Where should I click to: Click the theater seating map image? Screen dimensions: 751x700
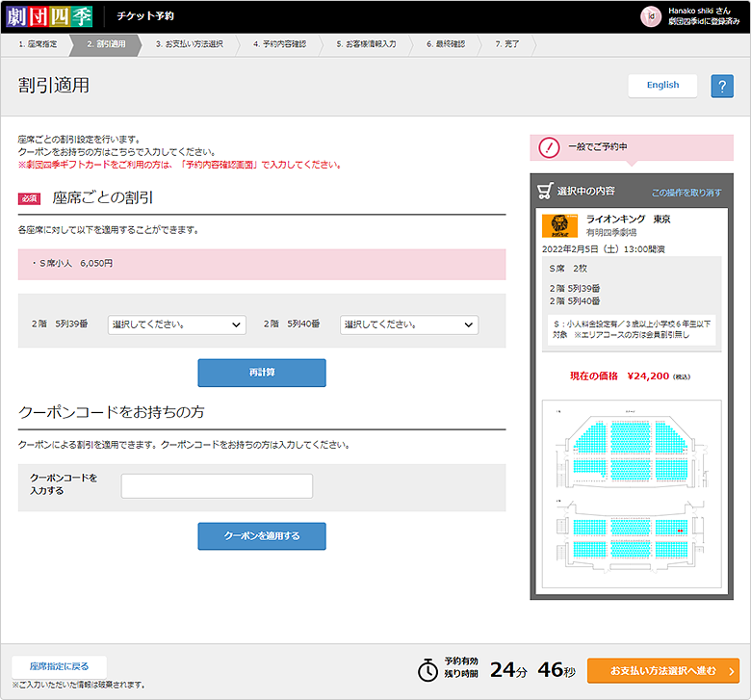pos(632,494)
